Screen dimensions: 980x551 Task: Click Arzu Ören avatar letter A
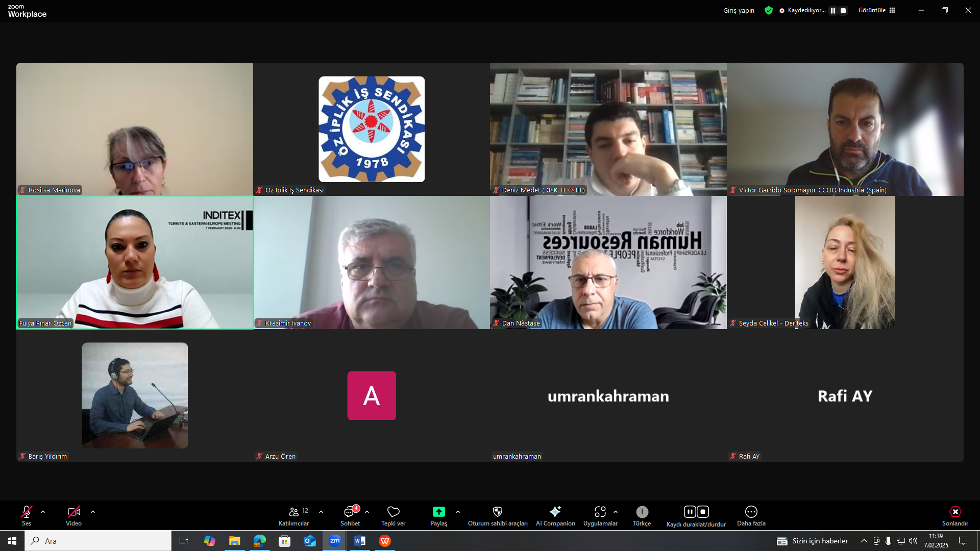coord(372,395)
